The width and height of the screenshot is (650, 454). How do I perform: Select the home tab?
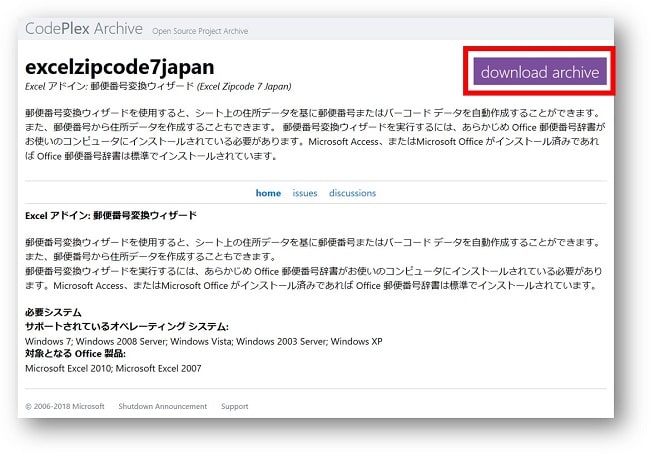click(268, 193)
